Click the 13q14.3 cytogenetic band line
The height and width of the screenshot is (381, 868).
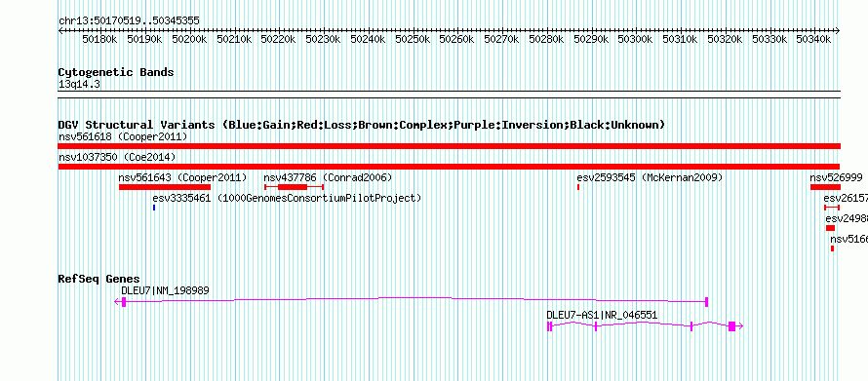click(450, 95)
